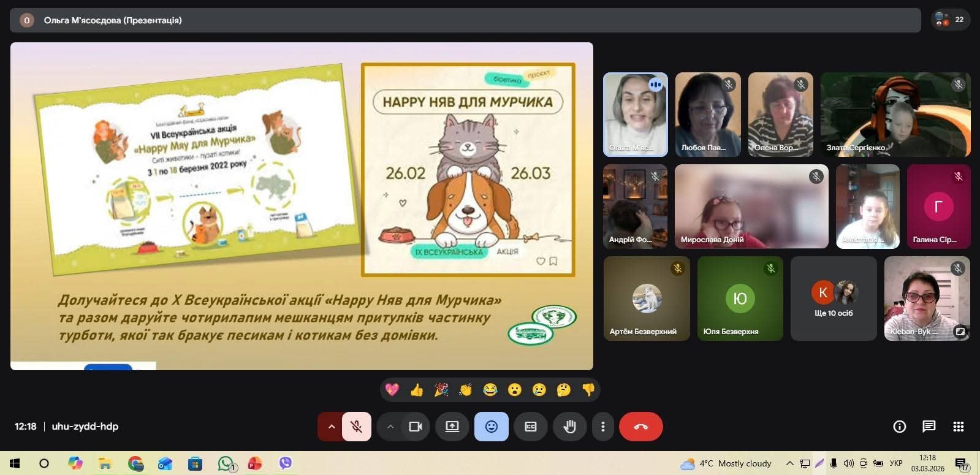View the 10 more participants tile

(834, 298)
